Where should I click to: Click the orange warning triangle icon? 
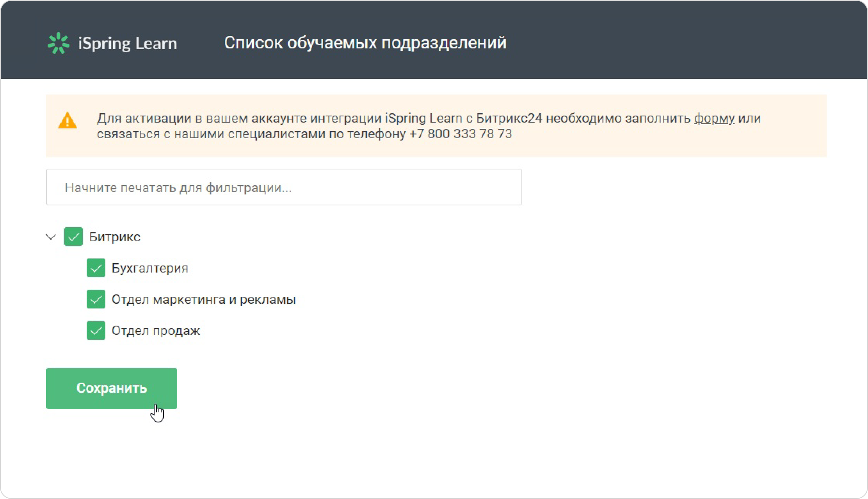click(x=68, y=120)
